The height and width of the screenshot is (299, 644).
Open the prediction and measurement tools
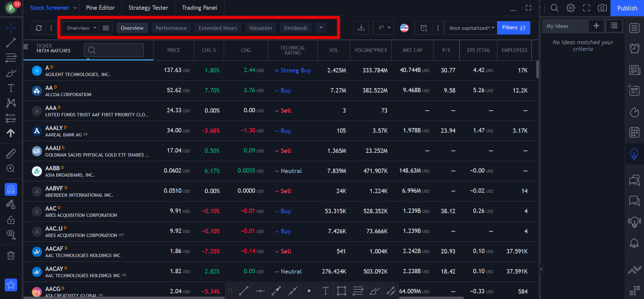click(x=11, y=118)
